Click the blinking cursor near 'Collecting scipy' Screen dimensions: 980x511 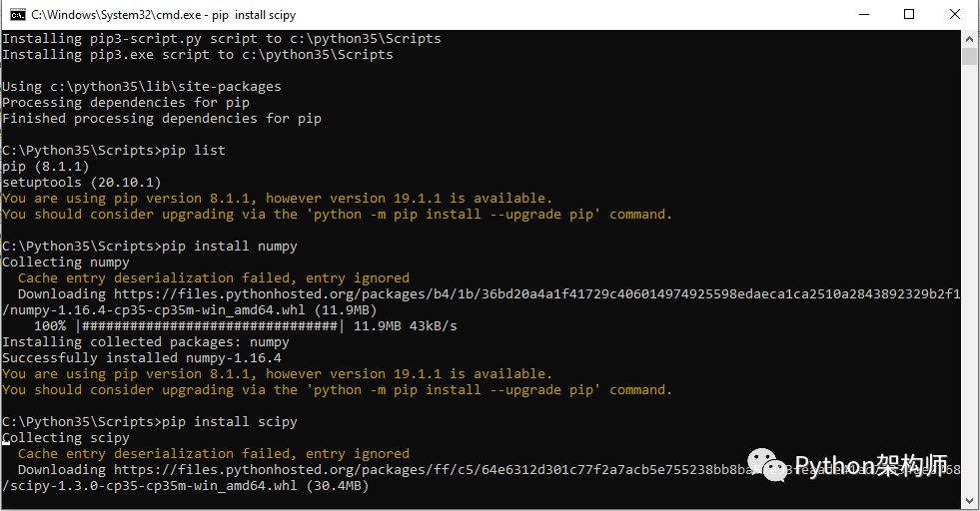[6, 442]
